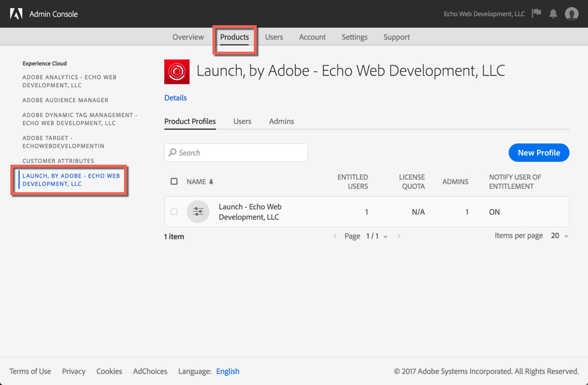This screenshot has height=385, width=588.
Task: Go to the next page arrow
Action: [399, 236]
